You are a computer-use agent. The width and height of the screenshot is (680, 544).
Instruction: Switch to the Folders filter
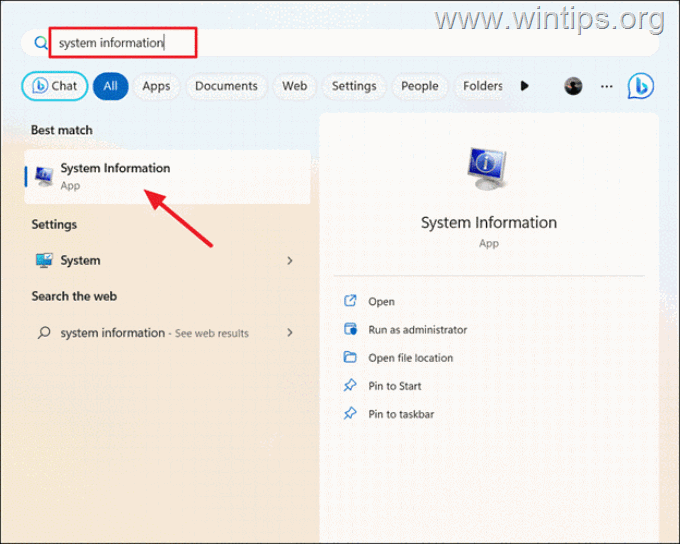click(482, 86)
